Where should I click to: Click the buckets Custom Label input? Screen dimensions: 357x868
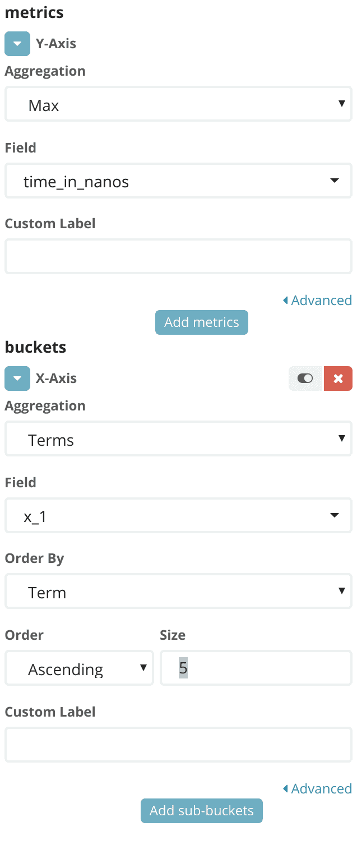pyautogui.click(x=178, y=745)
